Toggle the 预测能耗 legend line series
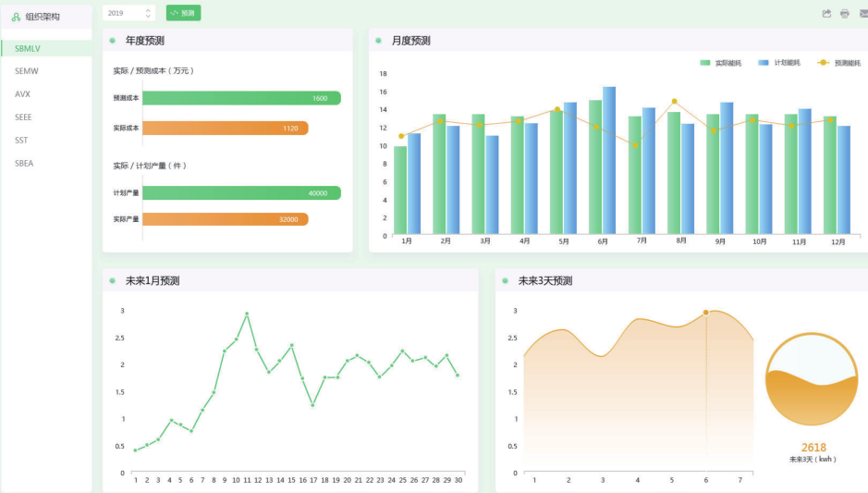The width and height of the screenshot is (868, 493). (838, 63)
